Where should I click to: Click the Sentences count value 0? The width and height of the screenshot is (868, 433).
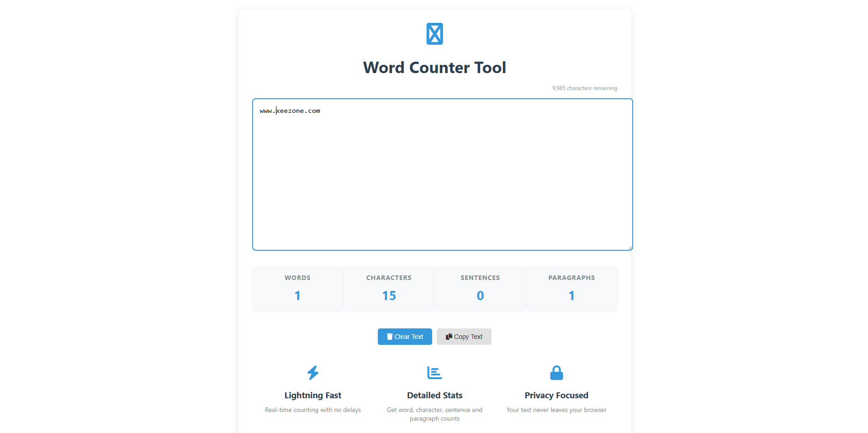(x=480, y=296)
